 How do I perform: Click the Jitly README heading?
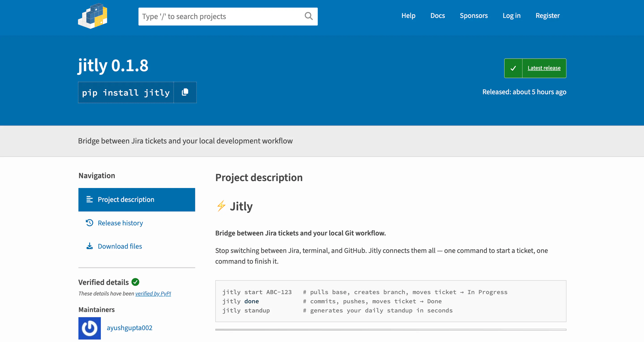[x=241, y=206]
